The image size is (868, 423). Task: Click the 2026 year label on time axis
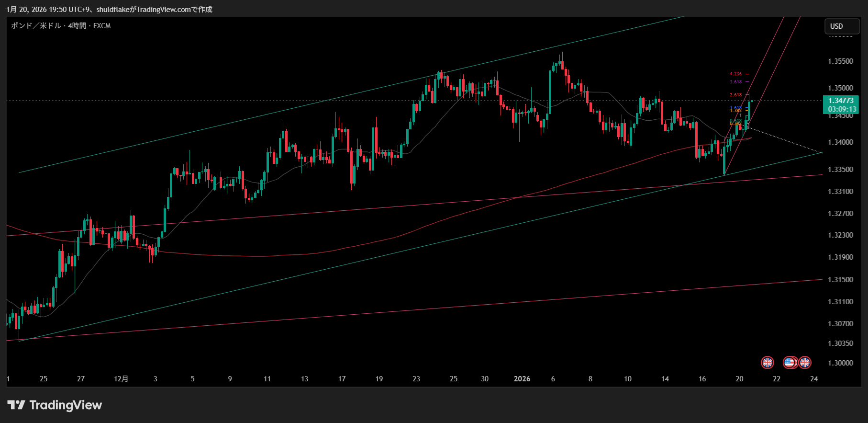tap(522, 379)
